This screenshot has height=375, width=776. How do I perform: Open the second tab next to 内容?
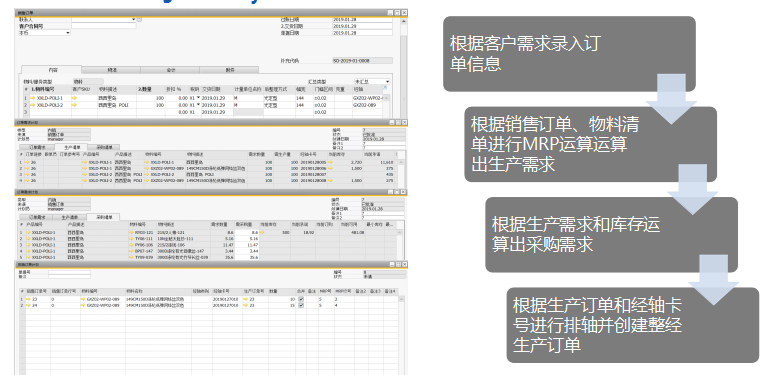click(111, 70)
